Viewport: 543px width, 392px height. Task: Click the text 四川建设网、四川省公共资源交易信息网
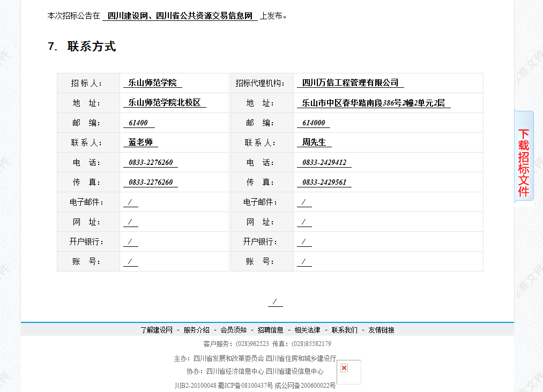[x=180, y=16]
